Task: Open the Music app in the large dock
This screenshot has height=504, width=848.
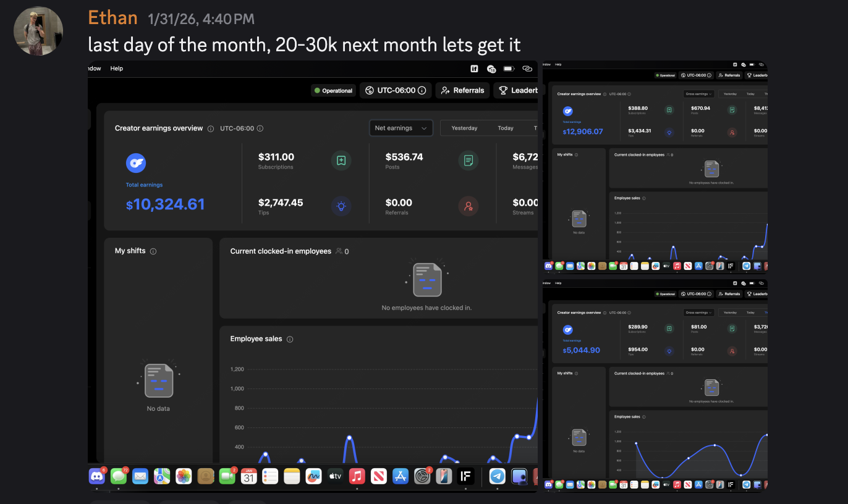Action: 357,476
